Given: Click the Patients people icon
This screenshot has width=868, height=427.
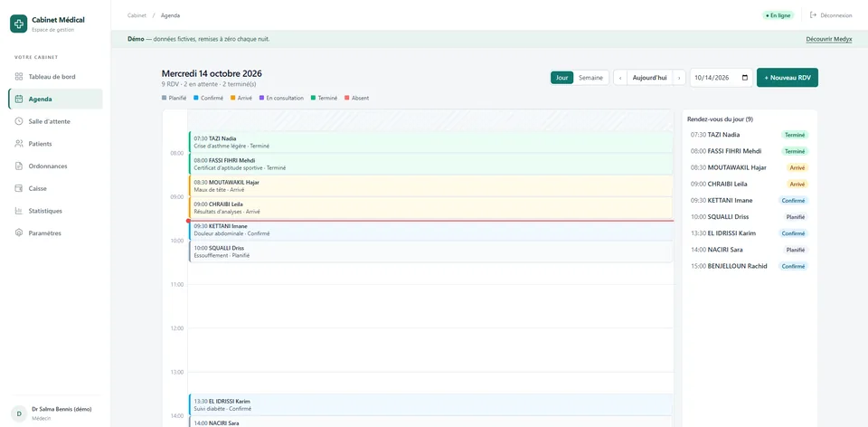Looking at the screenshot, I should [19, 144].
